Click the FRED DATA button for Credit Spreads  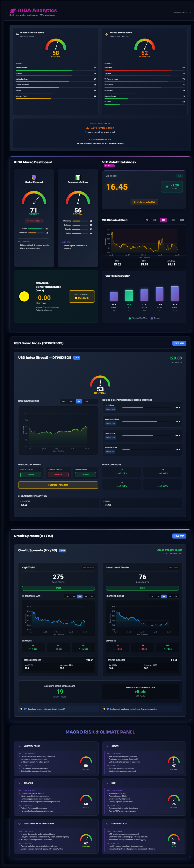coord(179,536)
